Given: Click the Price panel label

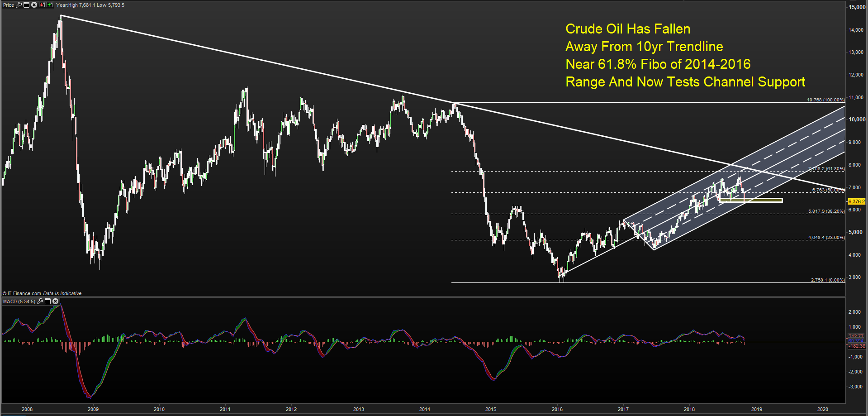Looking at the screenshot, I should tap(9, 5).
